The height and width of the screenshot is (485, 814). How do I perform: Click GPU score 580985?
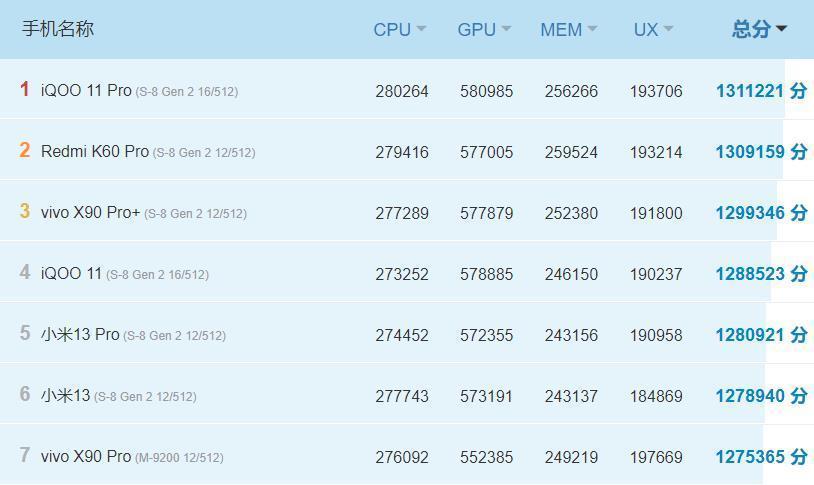pos(486,91)
